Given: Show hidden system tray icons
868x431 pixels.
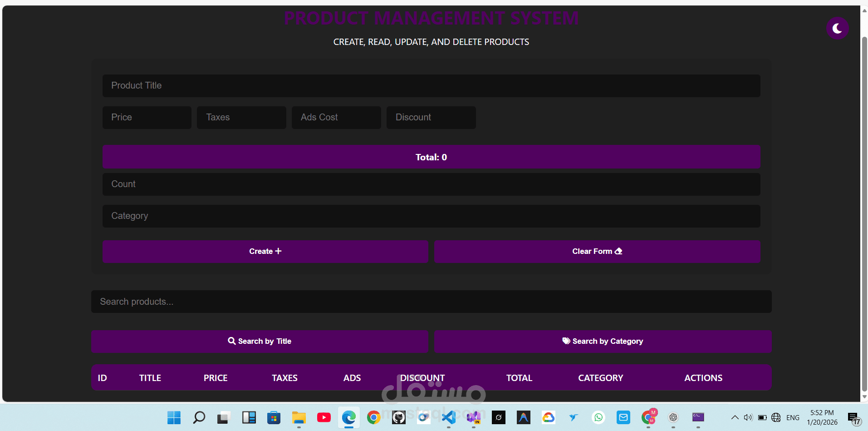Looking at the screenshot, I should click(x=735, y=418).
